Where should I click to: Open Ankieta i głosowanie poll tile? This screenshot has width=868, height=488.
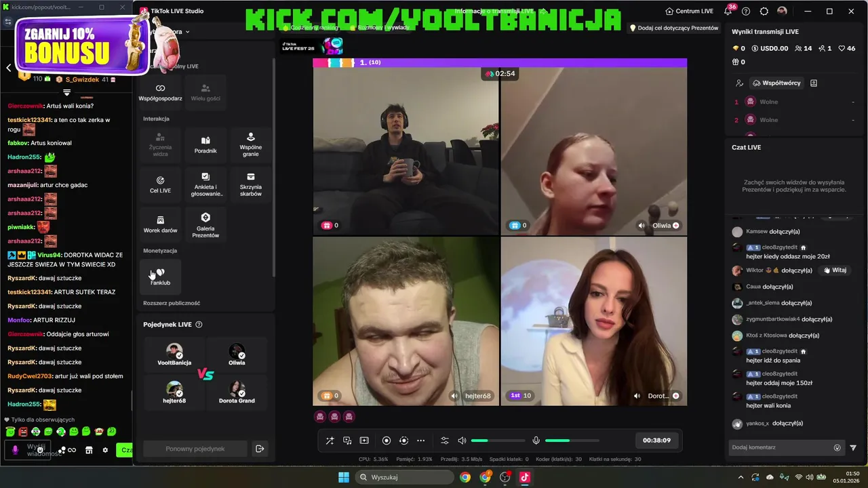(x=205, y=184)
